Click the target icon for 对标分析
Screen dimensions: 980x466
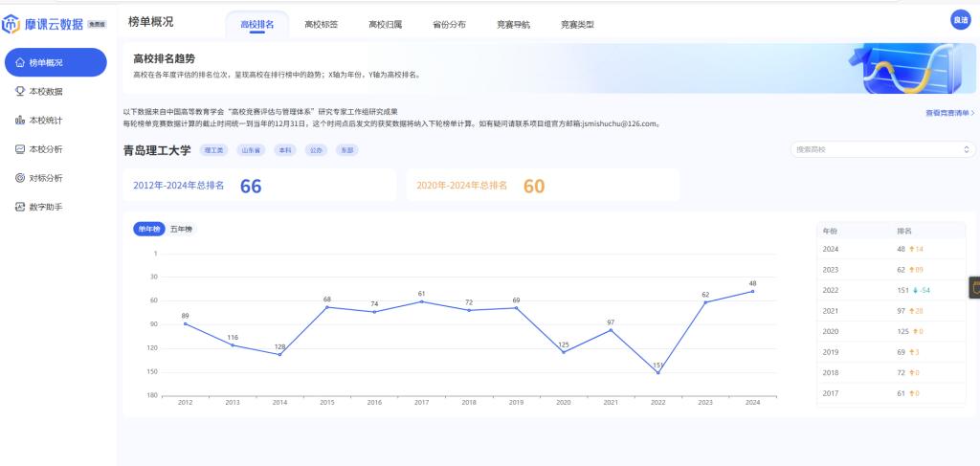click(x=20, y=178)
